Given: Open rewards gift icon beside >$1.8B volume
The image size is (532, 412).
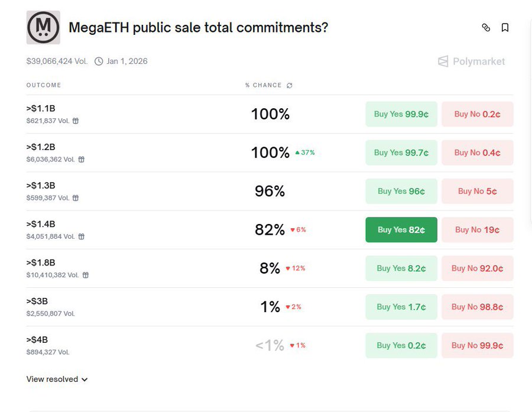Looking at the screenshot, I should [x=85, y=275].
